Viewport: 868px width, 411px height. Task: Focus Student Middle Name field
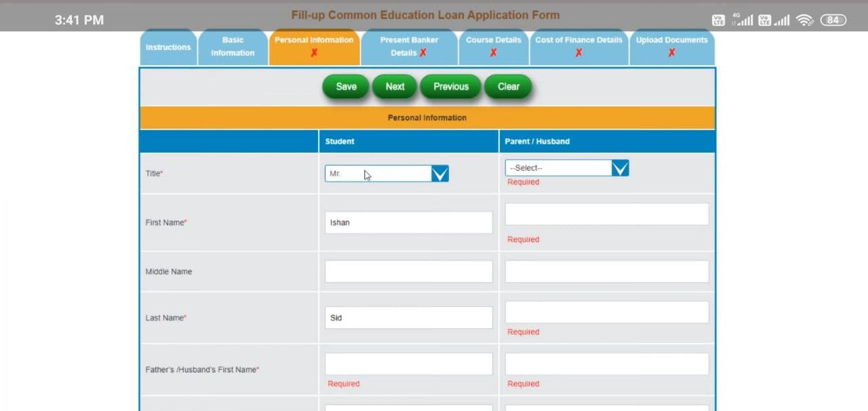click(409, 271)
